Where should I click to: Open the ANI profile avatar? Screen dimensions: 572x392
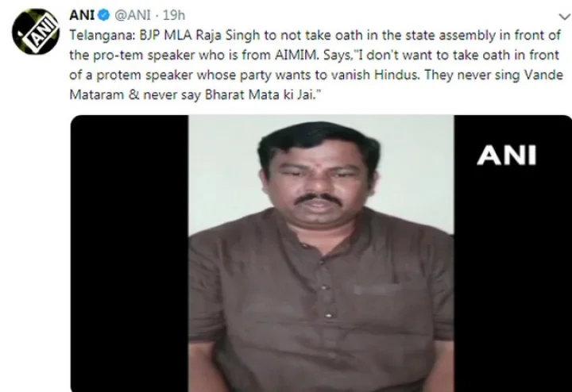(x=36, y=32)
